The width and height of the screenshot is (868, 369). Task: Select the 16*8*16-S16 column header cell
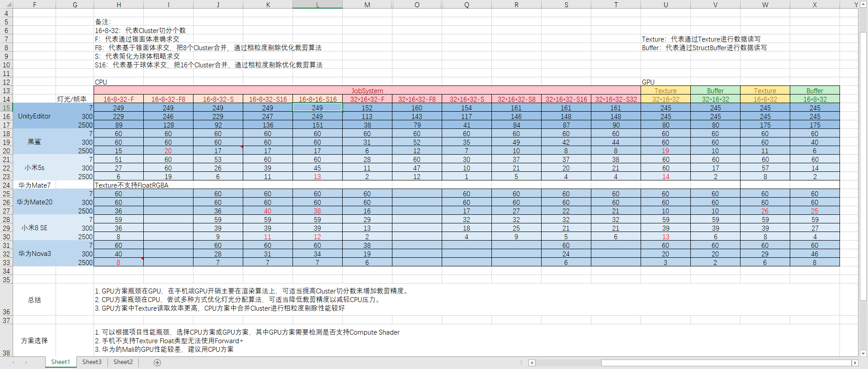pyautogui.click(x=317, y=99)
